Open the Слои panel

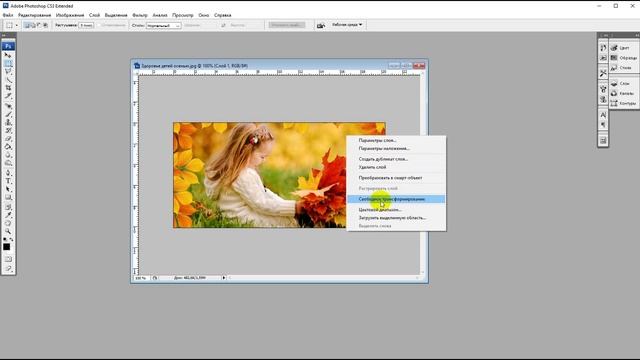(x=624, y=83)
